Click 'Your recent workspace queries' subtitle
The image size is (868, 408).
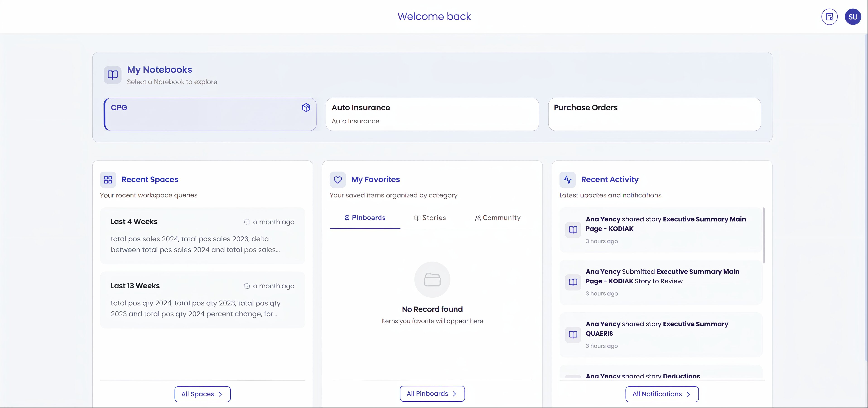(x=149, y=195)
